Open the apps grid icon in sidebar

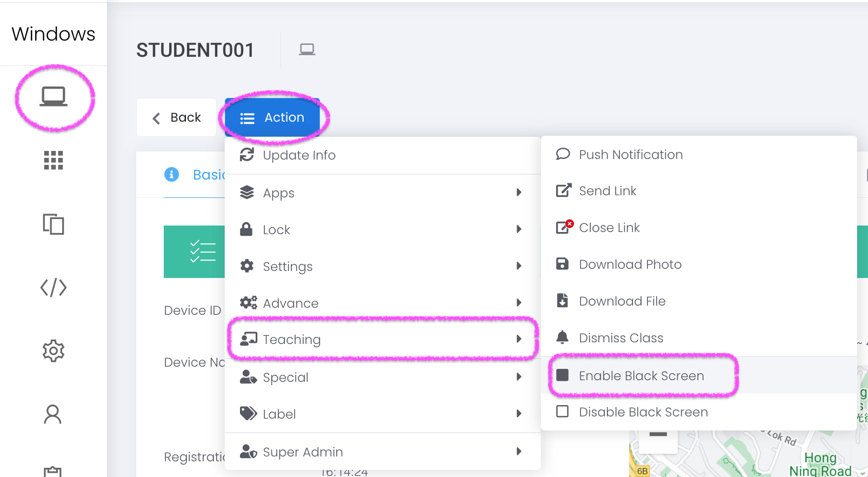(54, 160)
